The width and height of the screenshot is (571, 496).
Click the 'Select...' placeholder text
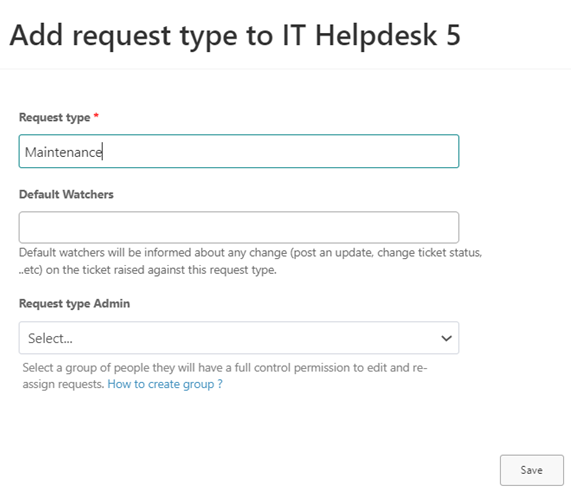[50, 338]
